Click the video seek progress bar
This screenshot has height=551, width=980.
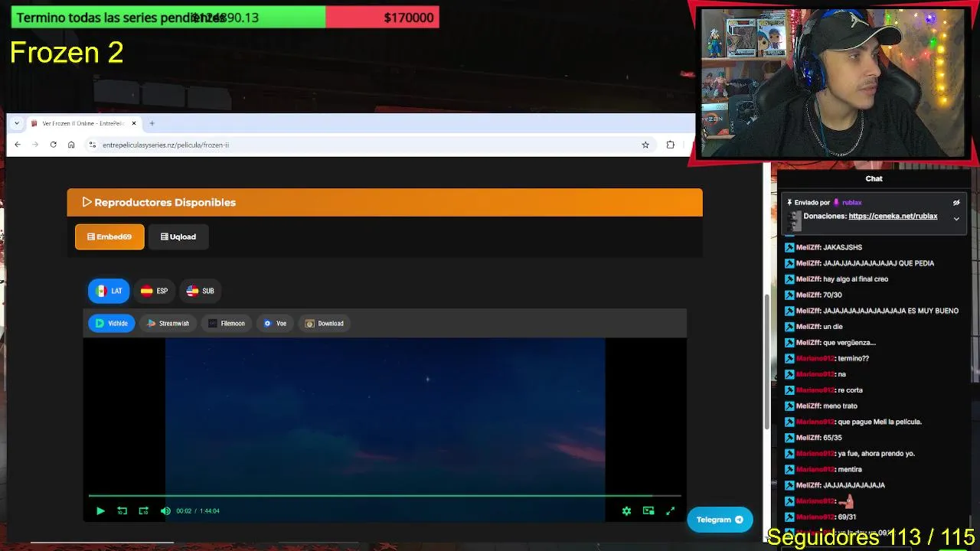384,496
